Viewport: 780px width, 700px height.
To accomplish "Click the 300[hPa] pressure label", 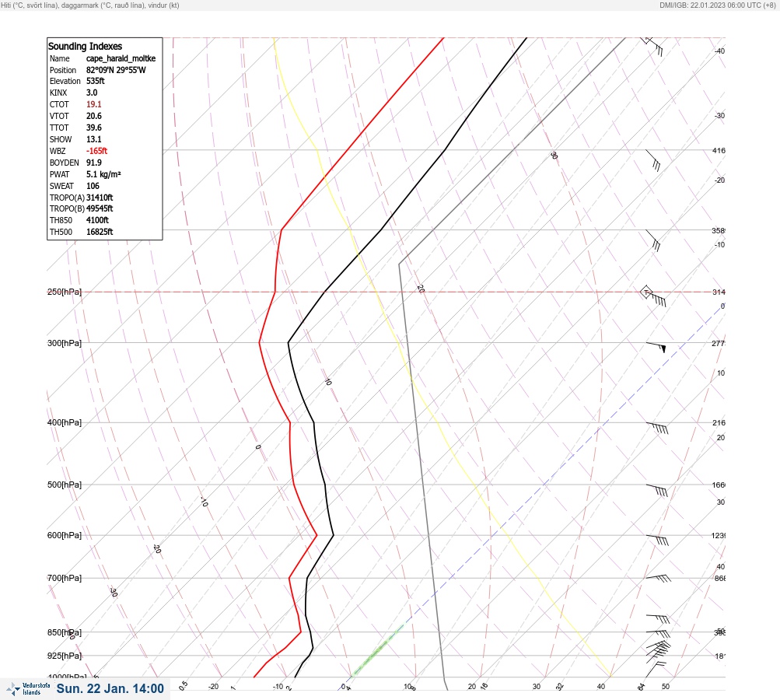I will 65,343.
